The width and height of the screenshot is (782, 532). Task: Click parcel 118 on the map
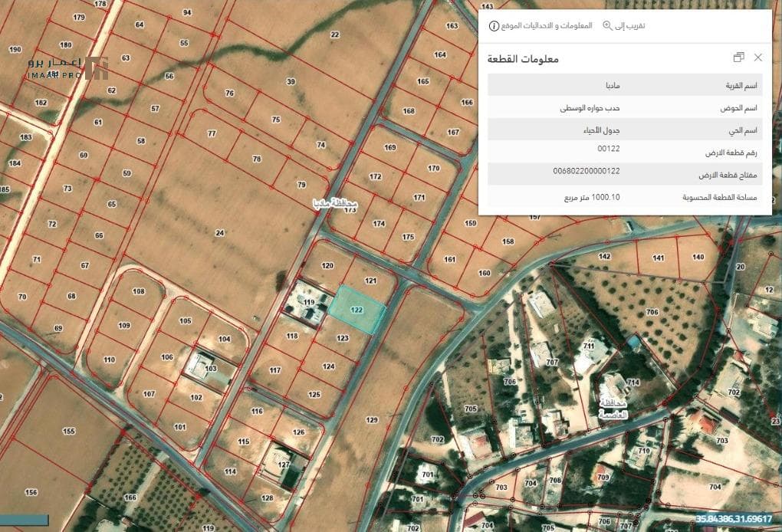[292, 336]
